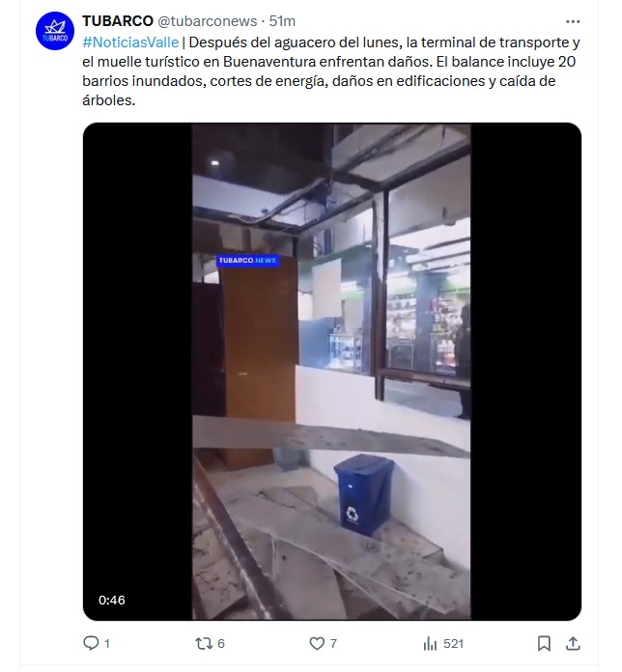Open the #NoticiasValle hashtag
Image resolution: width=622 pixels, height=672 pixels.
pyautogui.click(x=130, y=42)
